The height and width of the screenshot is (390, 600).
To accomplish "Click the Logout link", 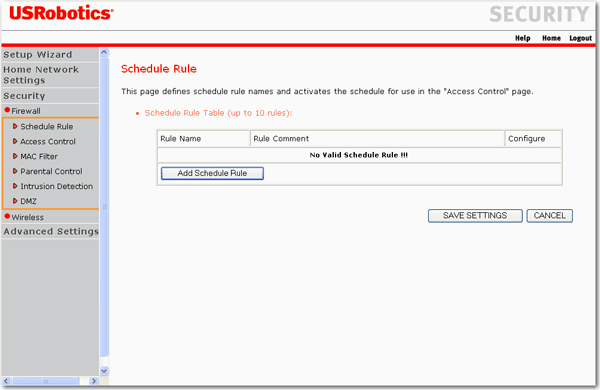I will pyautogui.click(x=580, y=38).
